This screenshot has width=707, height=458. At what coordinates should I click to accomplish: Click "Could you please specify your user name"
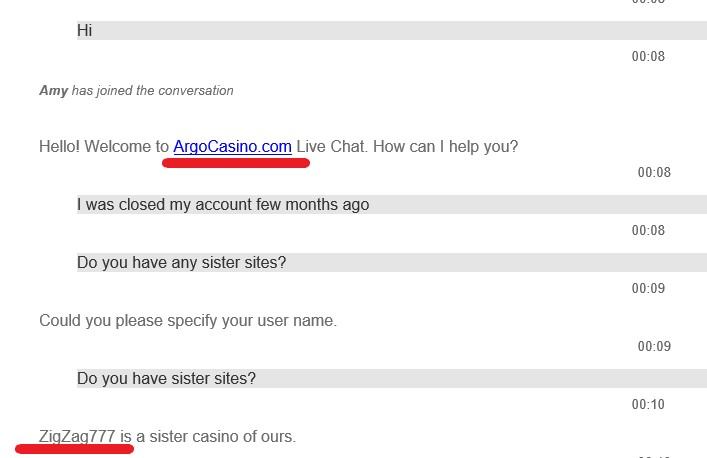click(x=188, y=321)
